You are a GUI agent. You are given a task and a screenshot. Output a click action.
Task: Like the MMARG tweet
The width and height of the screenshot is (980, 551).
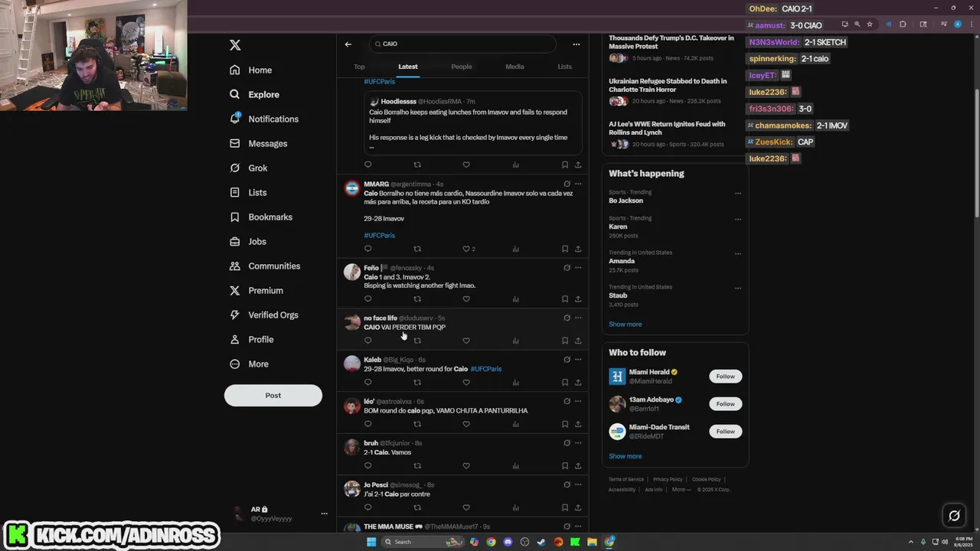(x=466, y=249)
